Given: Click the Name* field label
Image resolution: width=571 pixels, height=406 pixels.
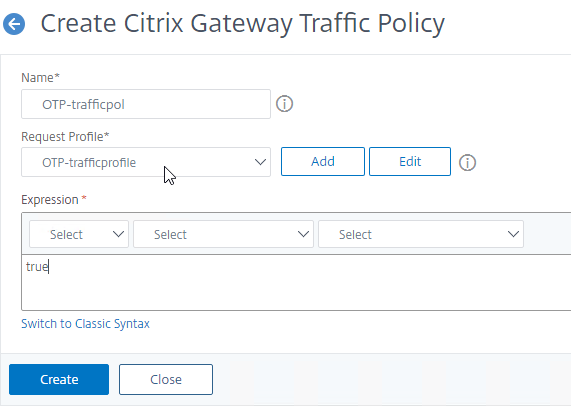Looking at the screenshot, I should pyautogui.click(x=40, y=78).
